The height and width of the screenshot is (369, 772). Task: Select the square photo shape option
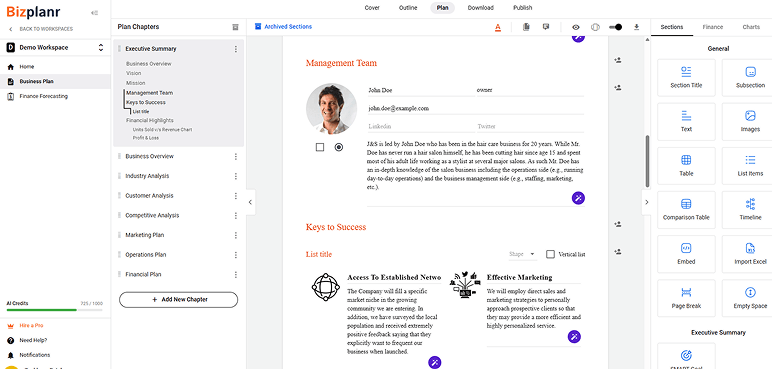[320, 147]
